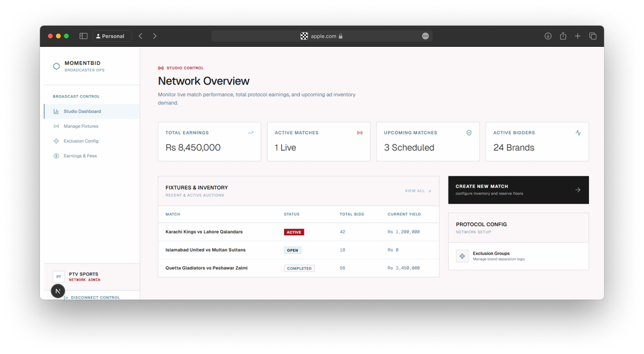Screen dimensions: 644x354
Task: Open Studio Dashboard in sidebar
Action: click(x=92, y=112)
